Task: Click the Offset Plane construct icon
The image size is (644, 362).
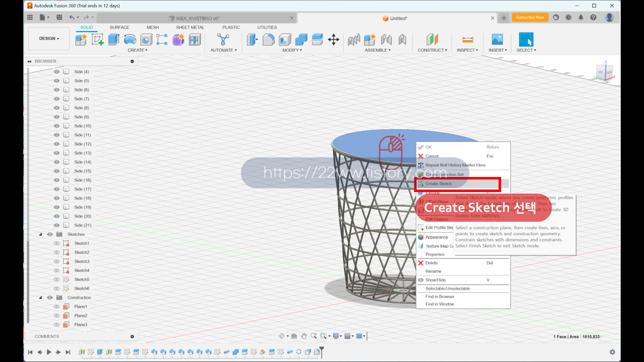Action: (x=432, y=39)
